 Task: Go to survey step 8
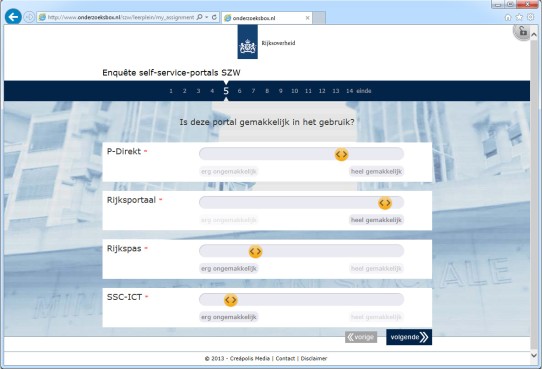(x=267, y=91)
